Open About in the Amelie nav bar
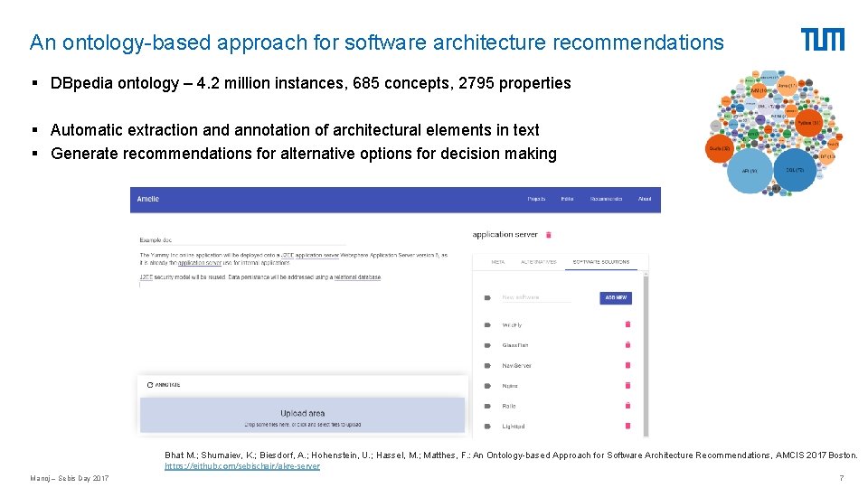Image resolution: width=868 pixels, height=488 pixels. [645, 199]
